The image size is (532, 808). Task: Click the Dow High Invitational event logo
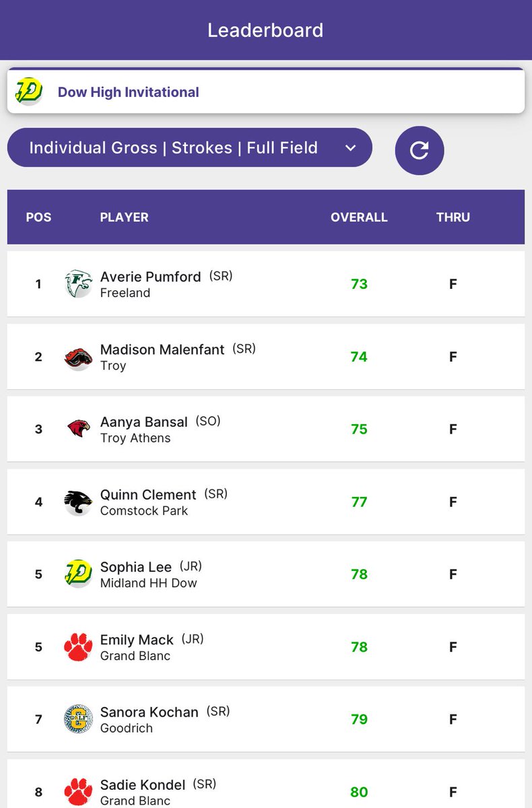click(28, 92)
